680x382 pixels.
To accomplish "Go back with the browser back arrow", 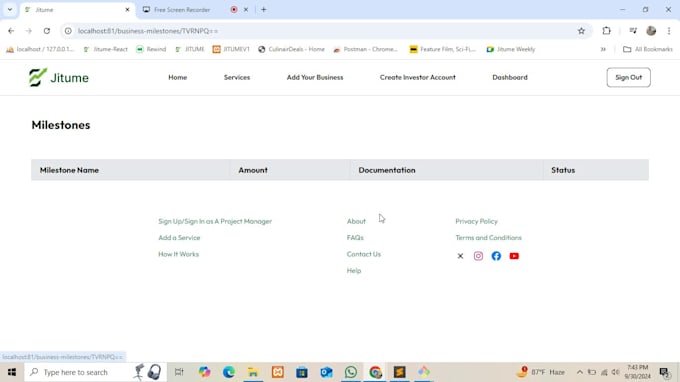I will pos(11,31).
